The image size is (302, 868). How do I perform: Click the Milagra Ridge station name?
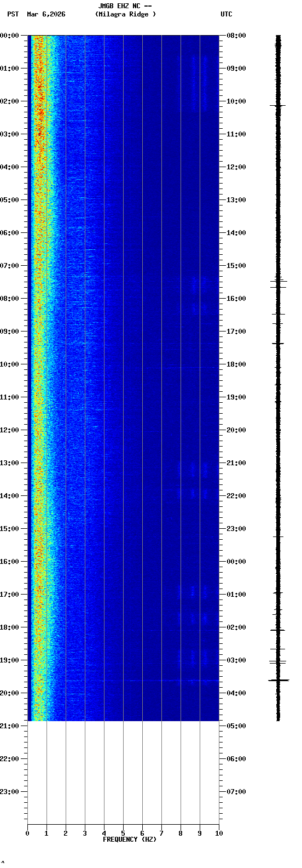[x=125, y=14]
